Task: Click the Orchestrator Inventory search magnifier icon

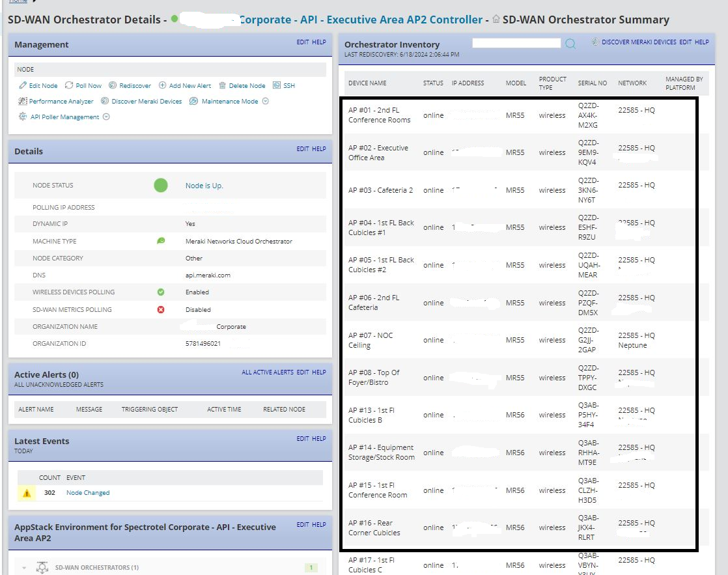Action: [x=570, y=44]
